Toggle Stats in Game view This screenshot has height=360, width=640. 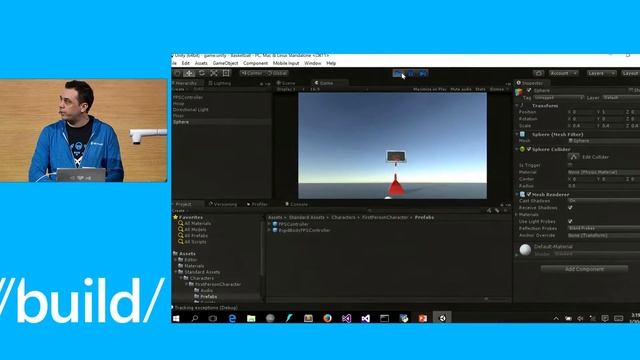tap(480, 89)
